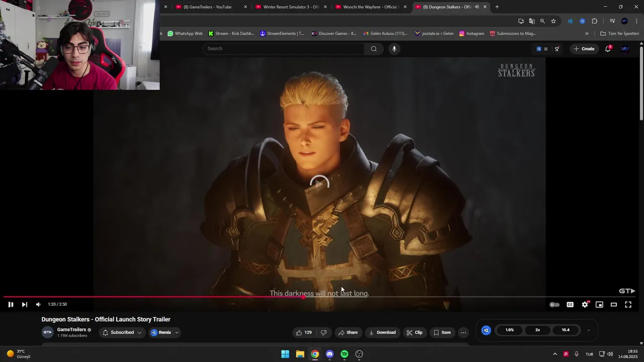Open Gelen Kutusu Gmail bookmark
The height and width of the screenshot is (362, 644).
pyautogui.click(x=385, y=34)
